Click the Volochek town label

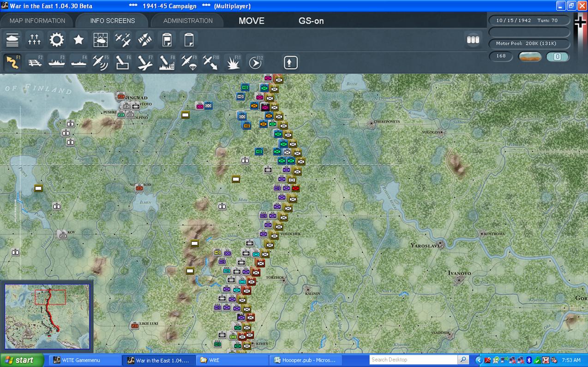(290, 234)
